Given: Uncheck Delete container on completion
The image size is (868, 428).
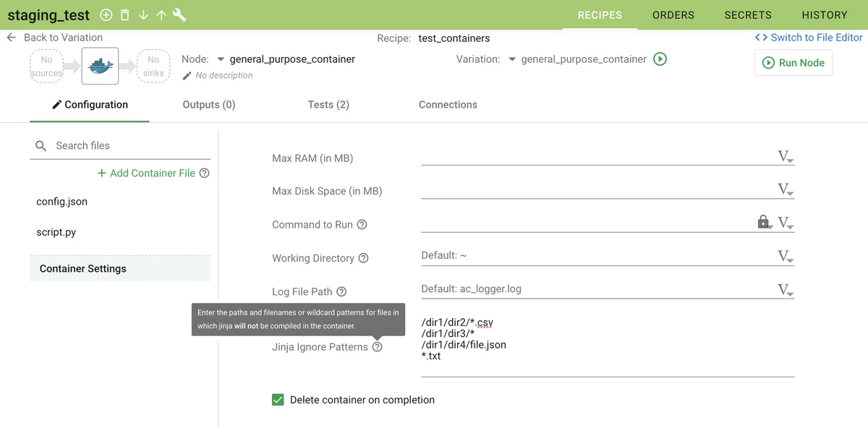Looking at the screenshot, I should coord(278,400).
